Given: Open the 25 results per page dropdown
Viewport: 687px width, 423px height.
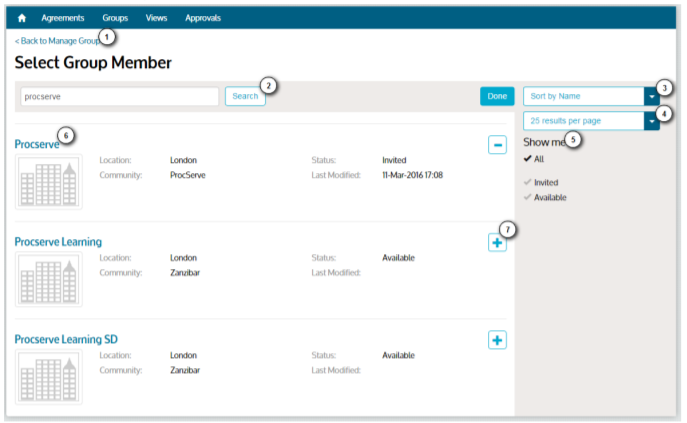Looking at the screenshot, I should click(x=651, y=120).
